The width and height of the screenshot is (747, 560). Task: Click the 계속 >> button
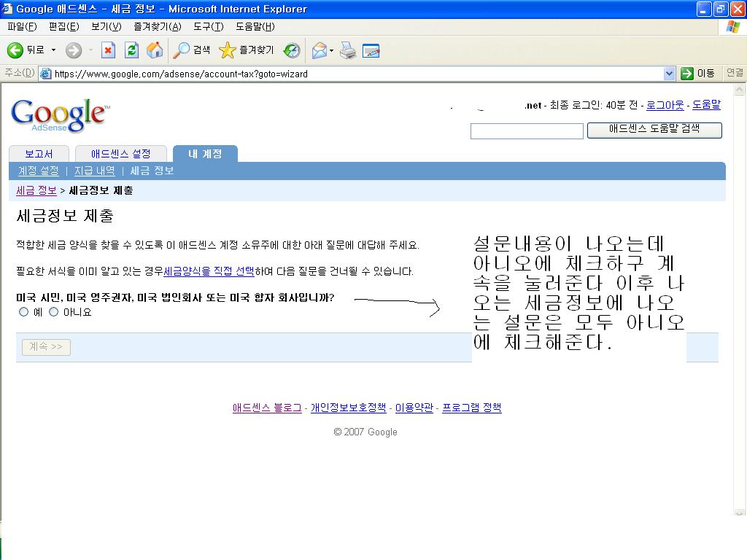[x=46, y=347]
